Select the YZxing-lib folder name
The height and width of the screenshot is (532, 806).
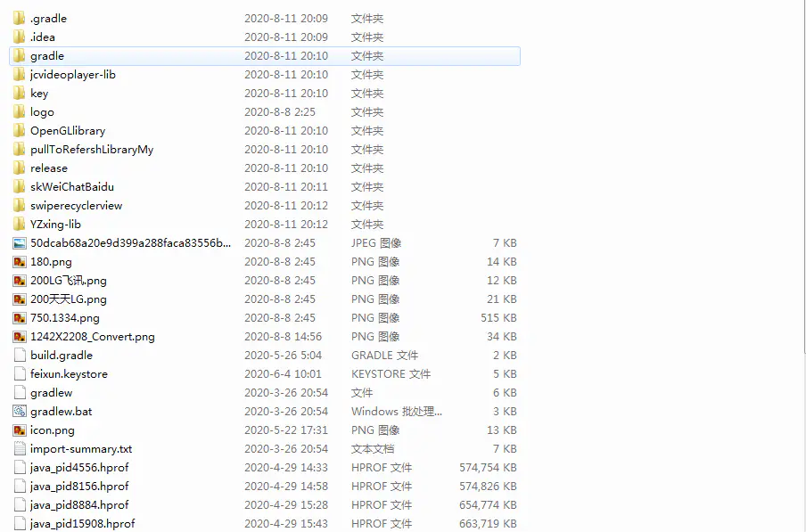(55, 225)
